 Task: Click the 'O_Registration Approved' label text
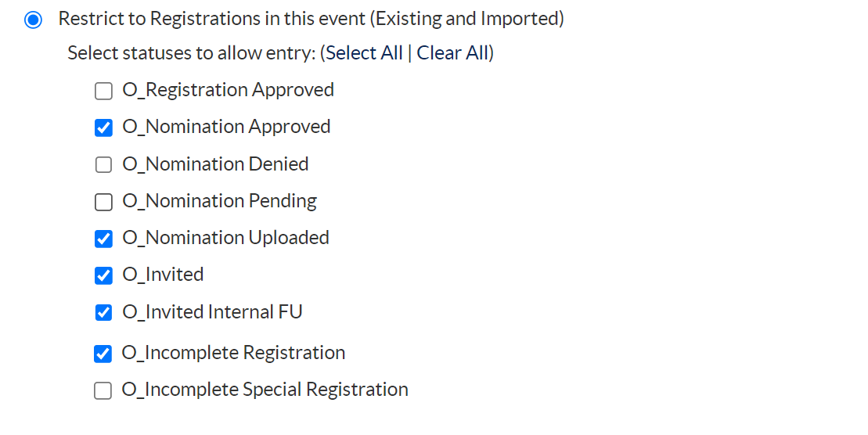click(x=228, y=91)
